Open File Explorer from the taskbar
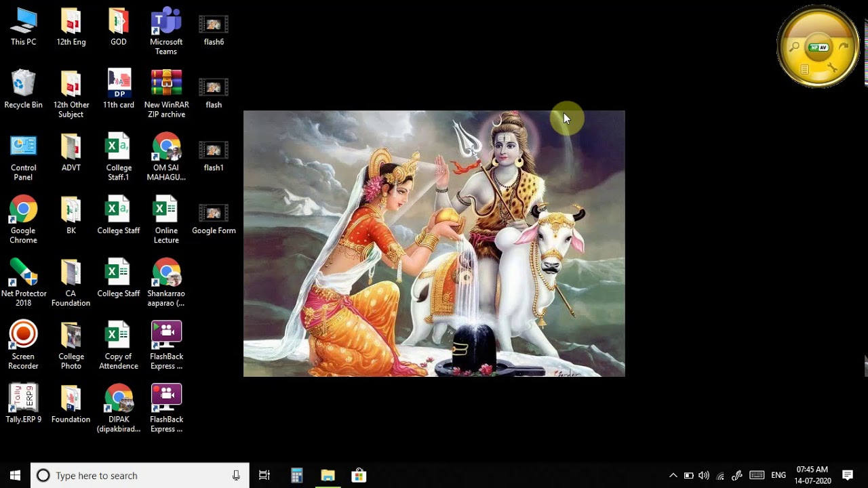This screenshot has width=868, height=488. (x=328, y=476)
